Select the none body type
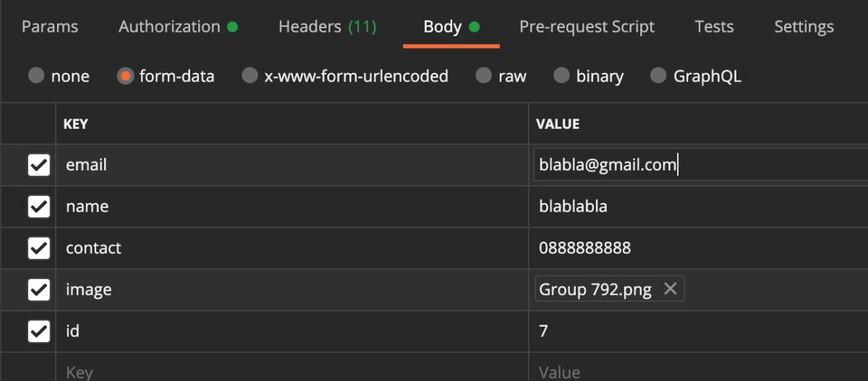868x381 pixels. tap(36, 76)
